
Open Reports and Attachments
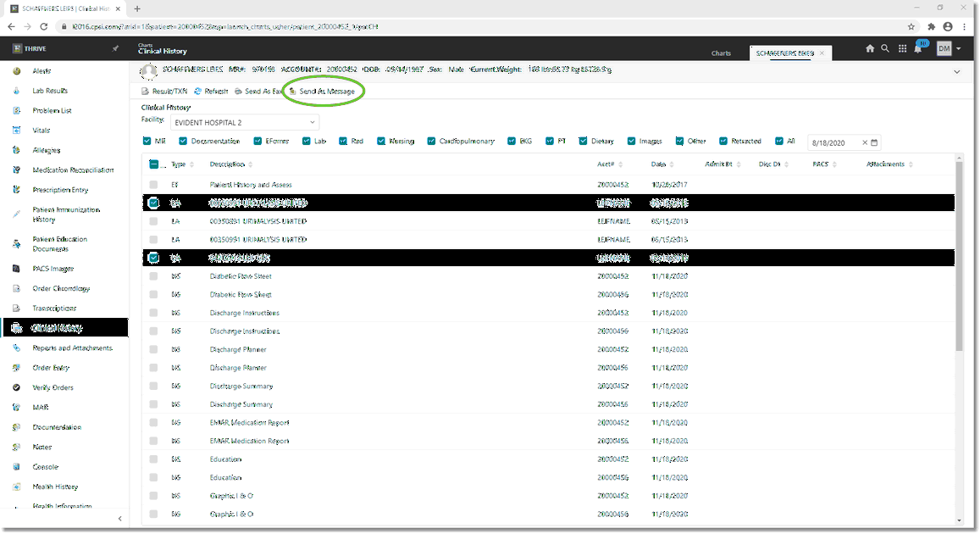point(73,348)
